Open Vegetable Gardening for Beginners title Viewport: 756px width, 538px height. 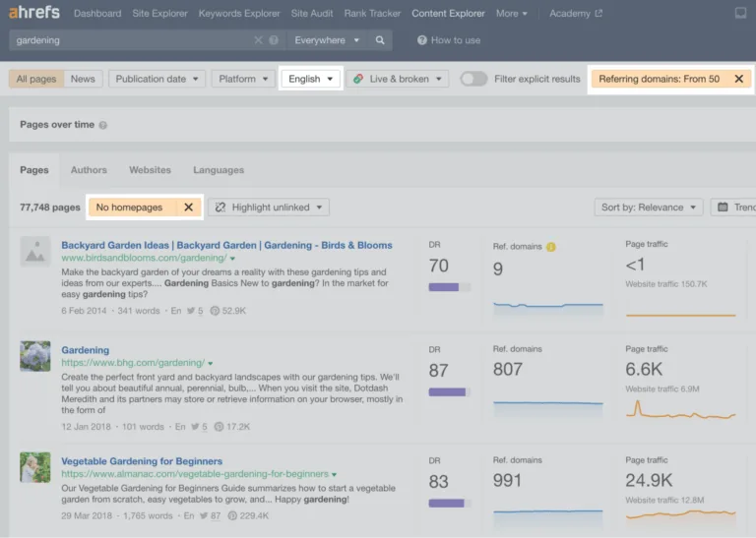[142, 461]
